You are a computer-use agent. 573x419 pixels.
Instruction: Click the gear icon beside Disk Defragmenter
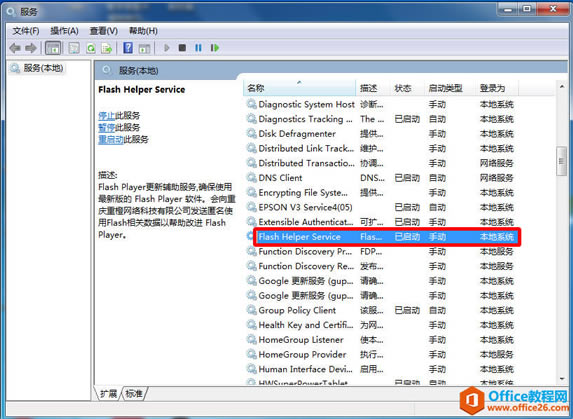[251, 133]
